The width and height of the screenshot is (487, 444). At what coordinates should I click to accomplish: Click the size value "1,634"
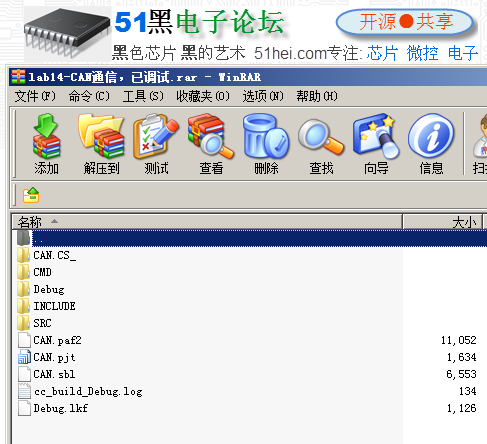tap(462, 357)
